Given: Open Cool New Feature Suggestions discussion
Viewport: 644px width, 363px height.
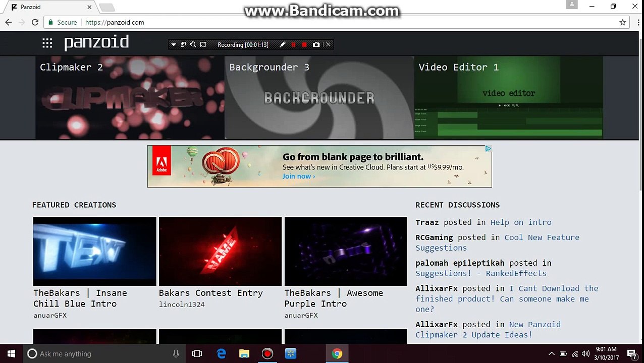Looking at the screenshot, I should coord(497,243).
